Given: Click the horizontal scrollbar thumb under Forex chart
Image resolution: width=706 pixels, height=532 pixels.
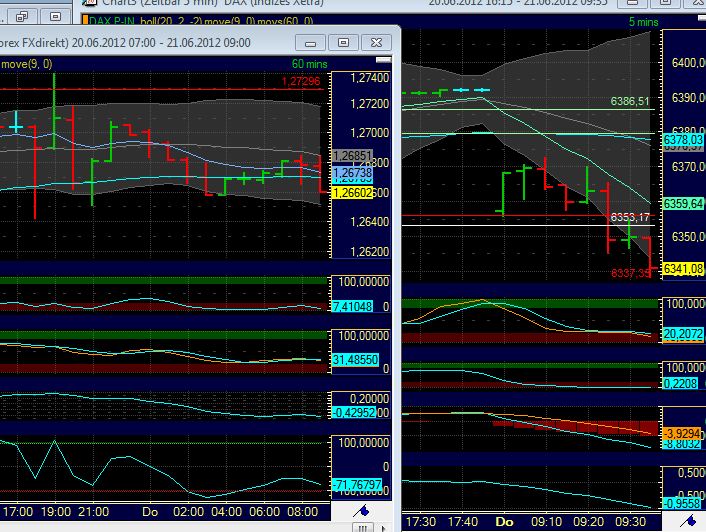Looking at the screenshot, I should click(362, 527).
